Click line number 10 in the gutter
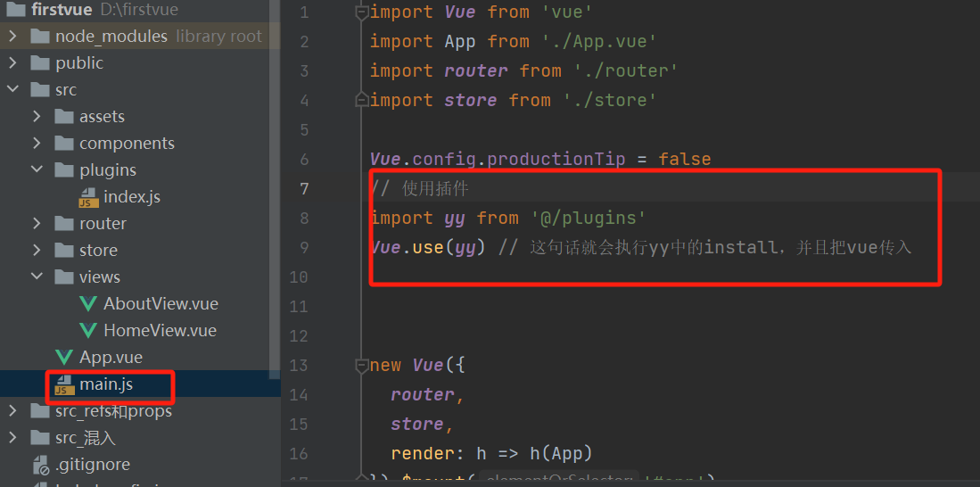Viewport: 980px width, 487px height. 298,277
